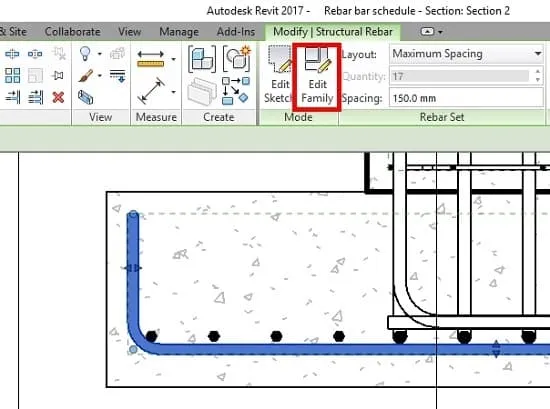Image resolution: width=550 pixels, height=409 pixels.
Task: Open the Dimension tool dropdown arrow
Action: [173, 92]
